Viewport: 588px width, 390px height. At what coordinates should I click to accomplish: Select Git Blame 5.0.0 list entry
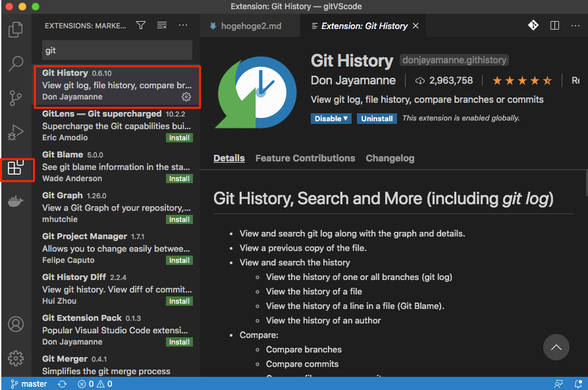(x=117, y=167)
